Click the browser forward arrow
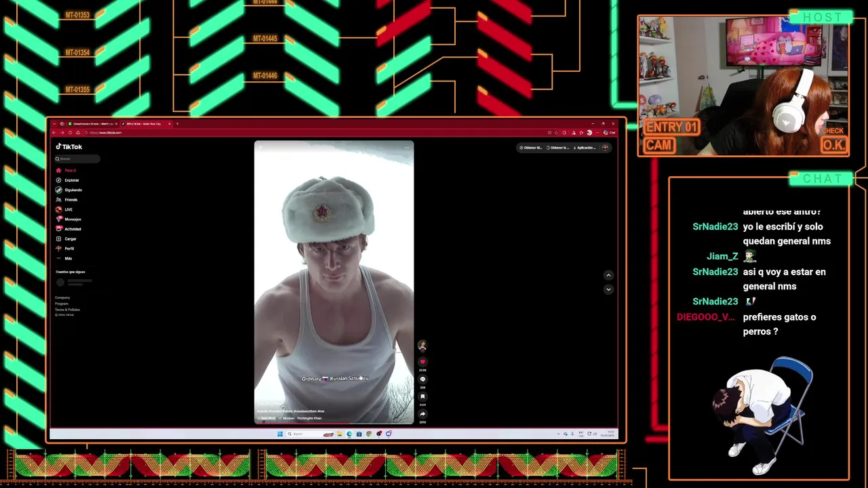Viewport: 868px width, 488px height. point(62,133)
